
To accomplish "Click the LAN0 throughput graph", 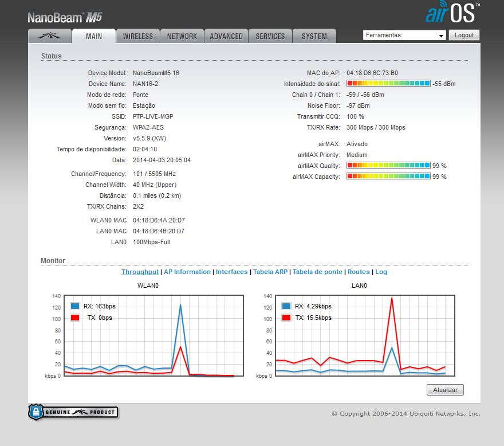I will coord(365,335).
